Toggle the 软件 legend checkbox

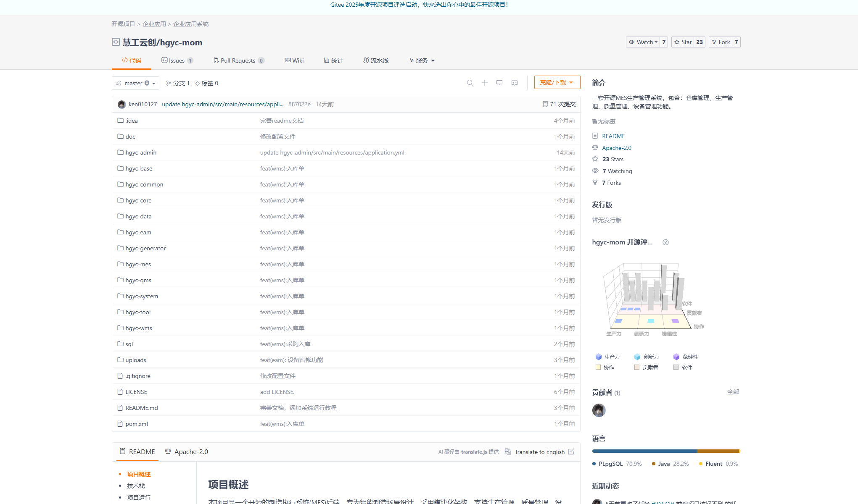click(676, 367)
